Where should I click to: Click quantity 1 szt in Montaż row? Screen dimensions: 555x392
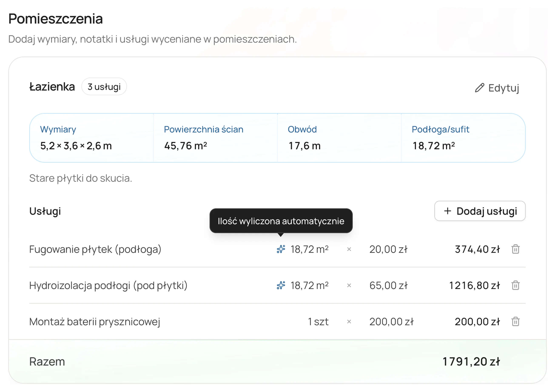(318, 322)
